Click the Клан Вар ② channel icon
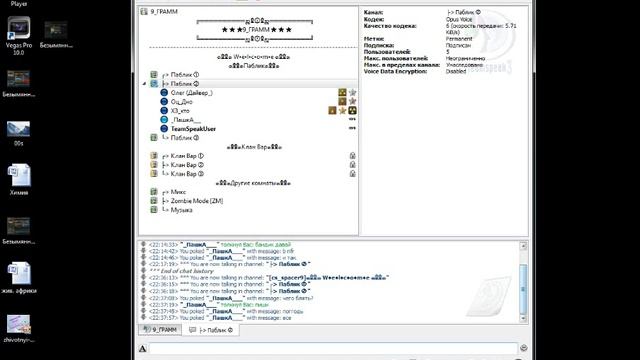Screen dimensions: 640x360 pos(154,164)
